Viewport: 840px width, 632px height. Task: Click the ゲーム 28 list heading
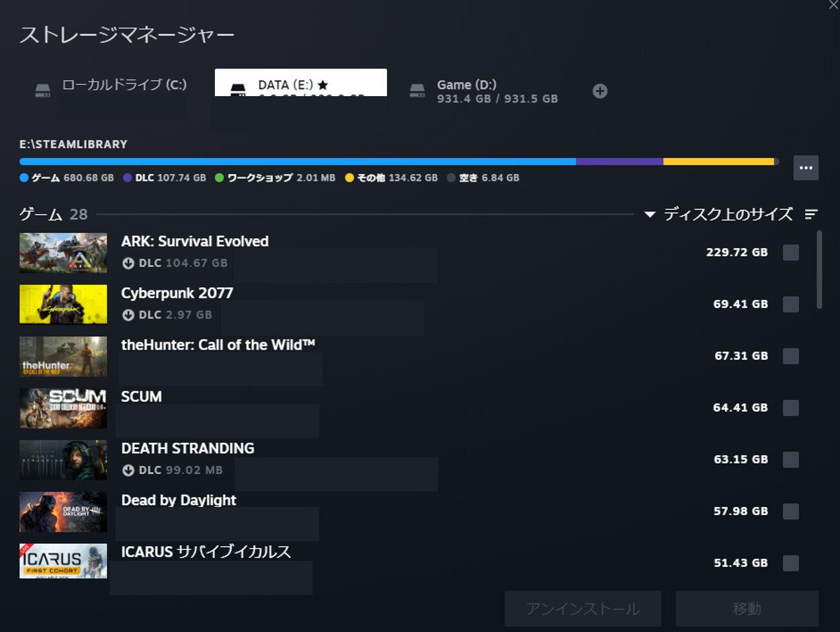[x=54, y=214]
